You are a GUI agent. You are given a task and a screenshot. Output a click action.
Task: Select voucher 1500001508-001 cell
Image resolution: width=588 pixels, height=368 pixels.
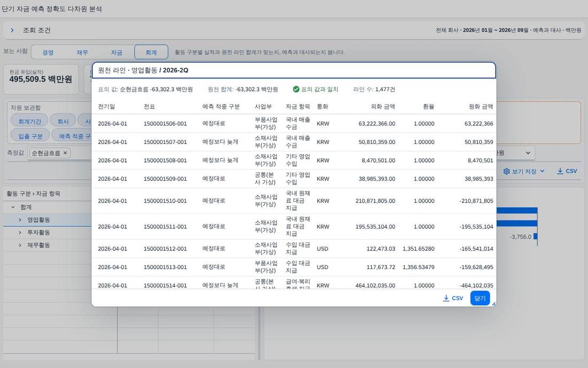coord(165,160)
